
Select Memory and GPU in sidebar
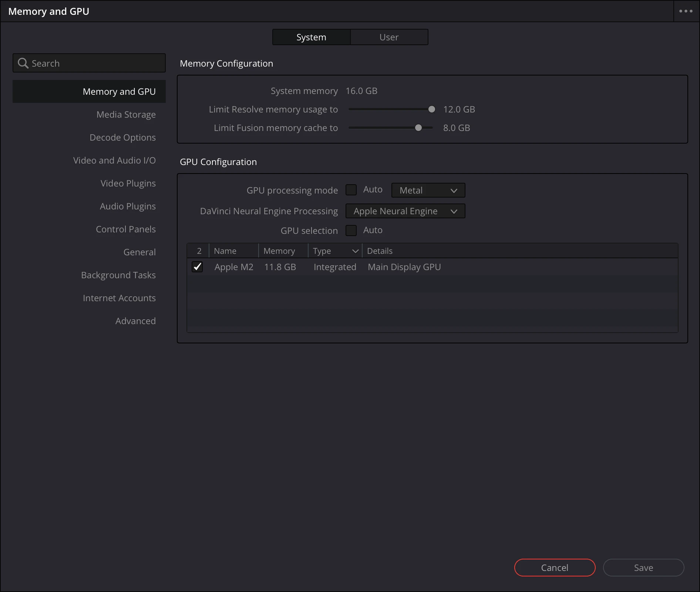click(89, 91)
